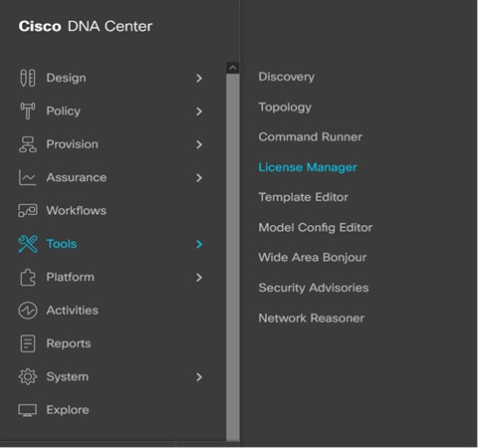
Task: Open Topology from the Tools submenu
Action: click(285, 108)
